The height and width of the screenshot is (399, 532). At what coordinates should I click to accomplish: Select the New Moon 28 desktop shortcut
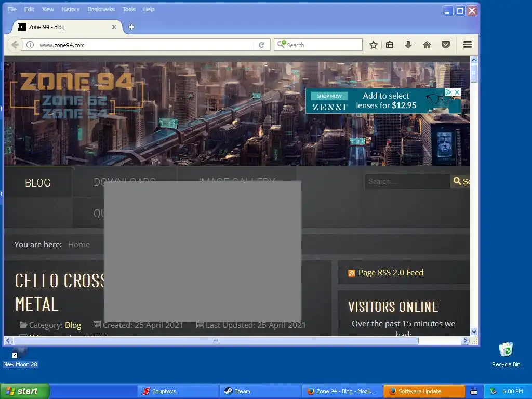[20, 358]
